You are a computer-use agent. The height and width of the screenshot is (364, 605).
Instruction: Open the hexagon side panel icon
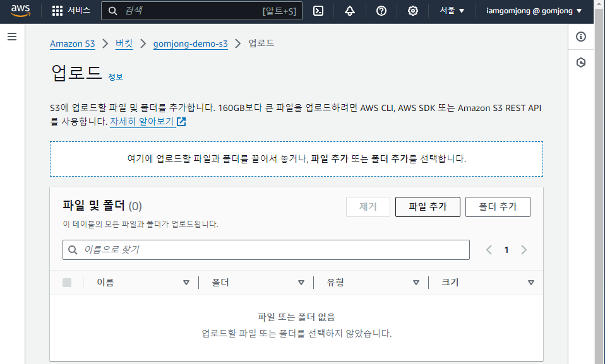coord(581,62)
